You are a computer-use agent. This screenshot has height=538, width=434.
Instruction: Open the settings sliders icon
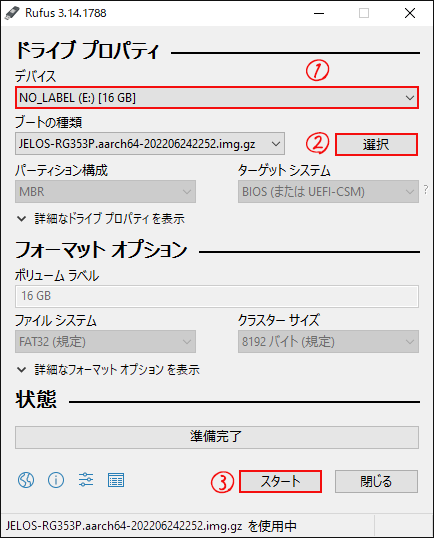tap(86, 480)
